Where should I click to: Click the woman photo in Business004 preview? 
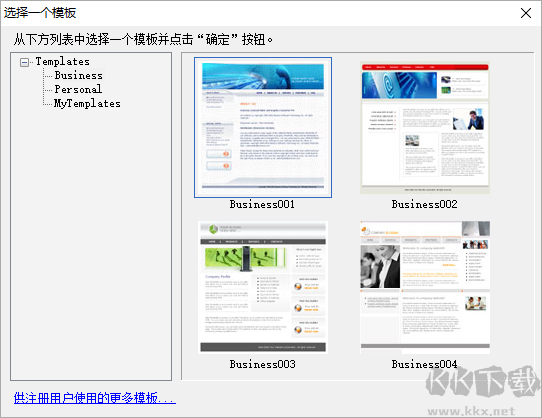pyautogui.click(x=380, y=267)
